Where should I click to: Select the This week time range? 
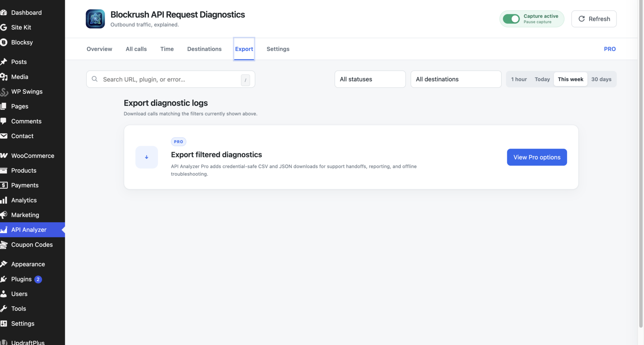570,79
